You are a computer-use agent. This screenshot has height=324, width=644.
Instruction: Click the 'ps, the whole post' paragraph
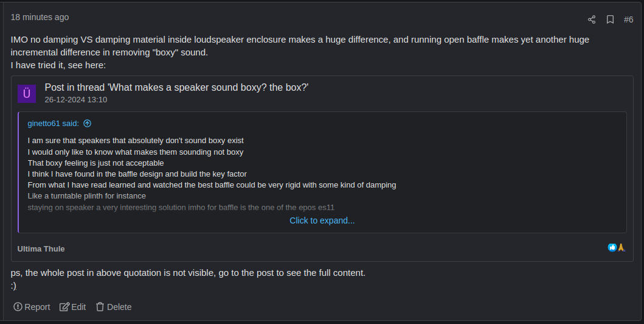[188, 273]
